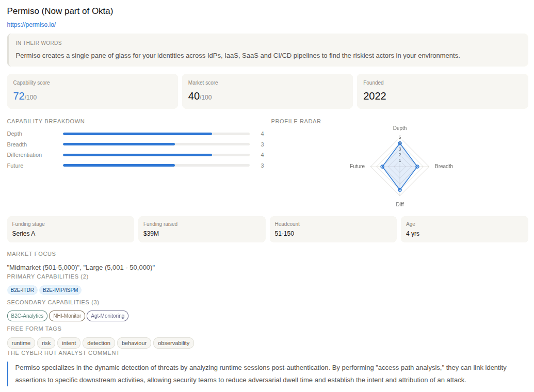
Task: Click the Depth label on the radar chart
Action: click(400, 128)
